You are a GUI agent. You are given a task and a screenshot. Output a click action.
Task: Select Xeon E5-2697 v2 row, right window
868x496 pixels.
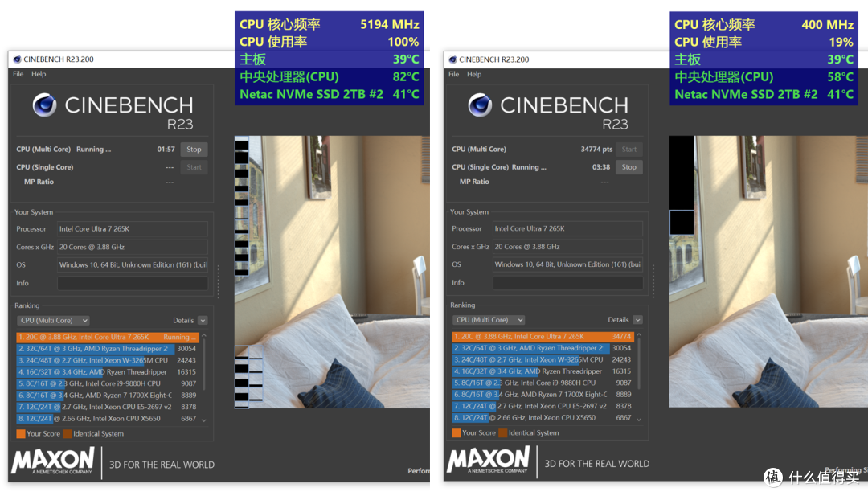[x=543, y=406]
